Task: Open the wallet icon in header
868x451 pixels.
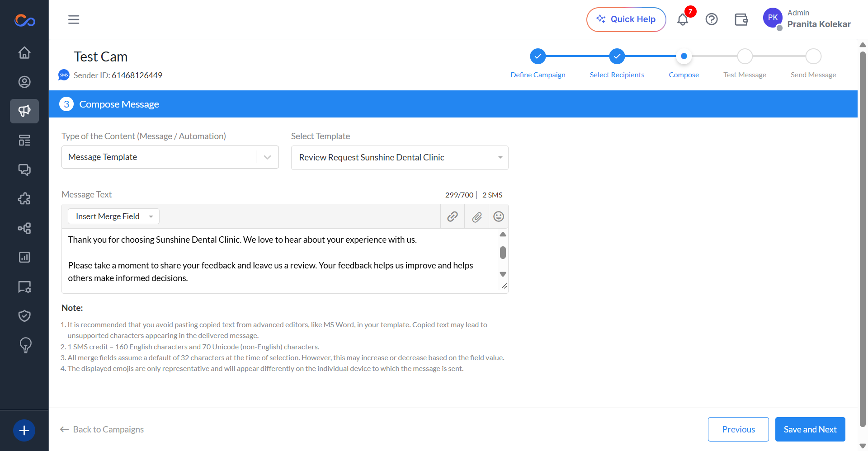Action: pos(741,19)
